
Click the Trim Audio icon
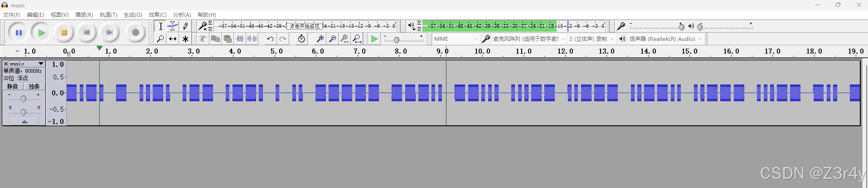click(x=240, y=39)
